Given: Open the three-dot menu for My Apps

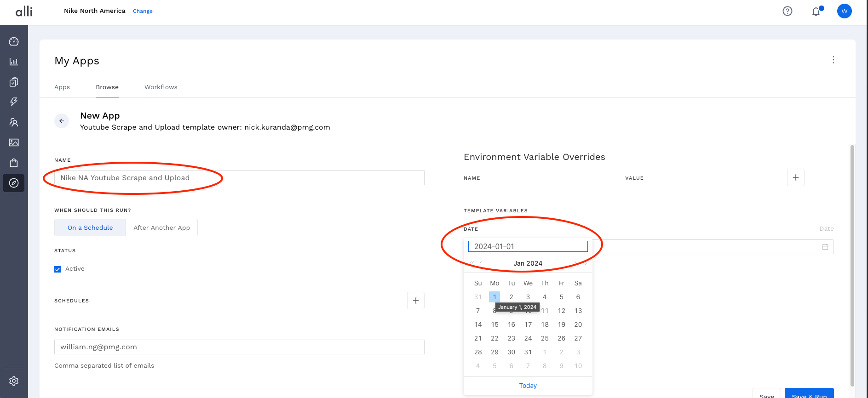Looking at the screenshot, I should tap(833, 60).
